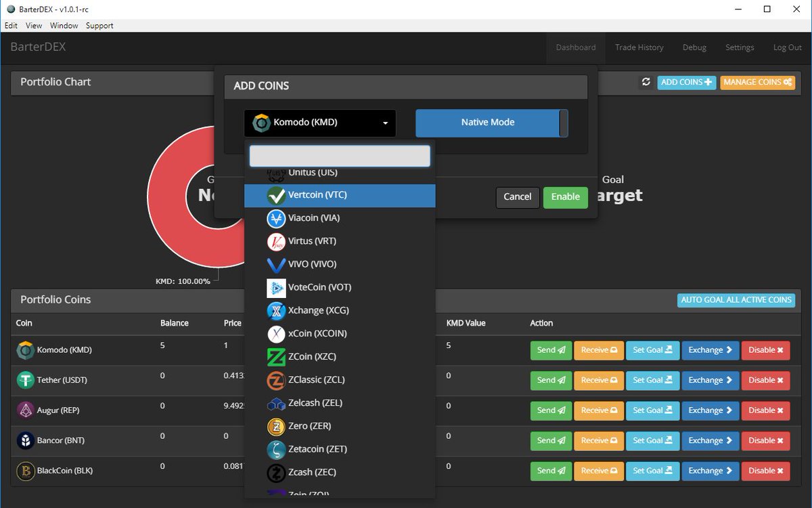Image resolution: width=812 pixels, height=508 pixels.
Task: Click the Zelcash (ZEL) logo icon
Action: coord(276,404)
